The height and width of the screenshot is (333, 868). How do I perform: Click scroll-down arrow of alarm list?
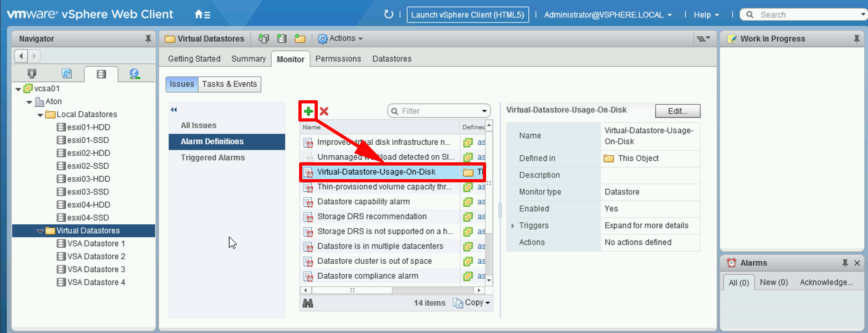pos(489,281)
